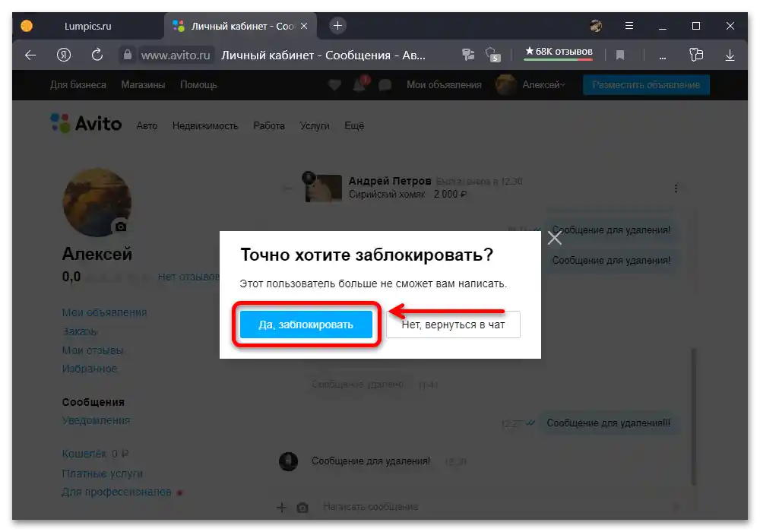Open favorites heart icon in Avito header
Viewport: 760px width, 532px height.
pyautogui.click(x=334, y=85)
